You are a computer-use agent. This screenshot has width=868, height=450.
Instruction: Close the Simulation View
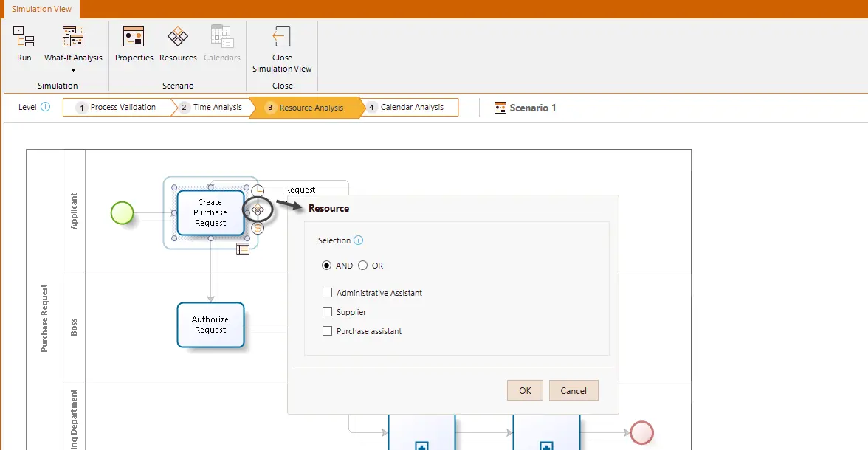282,49
